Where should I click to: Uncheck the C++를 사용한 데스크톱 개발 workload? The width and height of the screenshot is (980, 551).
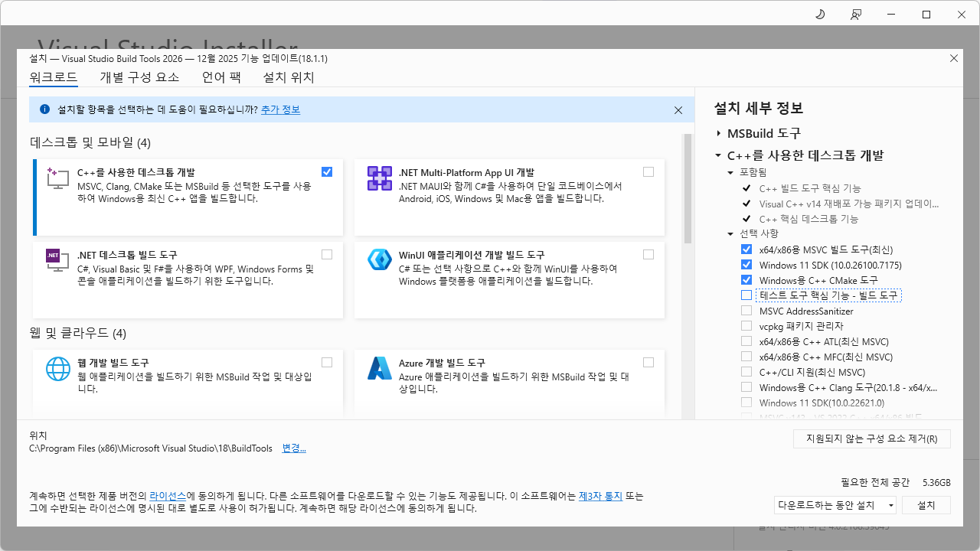pos(328,172)
